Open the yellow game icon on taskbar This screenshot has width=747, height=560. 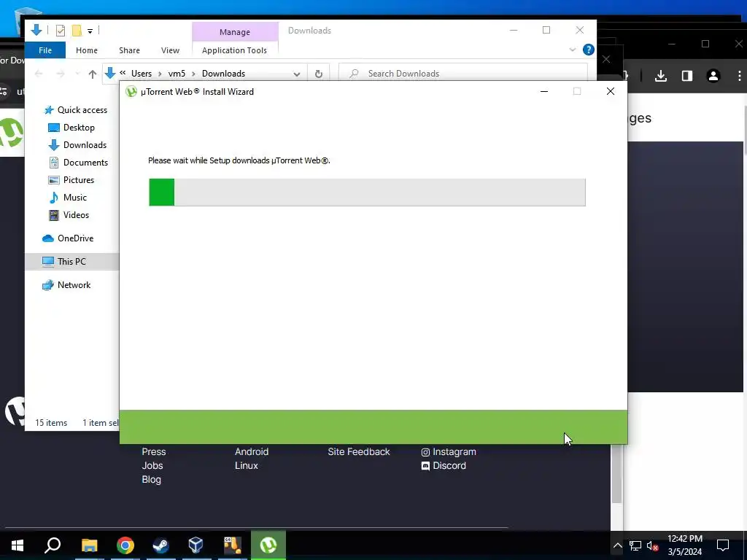[x=233, y=545]
